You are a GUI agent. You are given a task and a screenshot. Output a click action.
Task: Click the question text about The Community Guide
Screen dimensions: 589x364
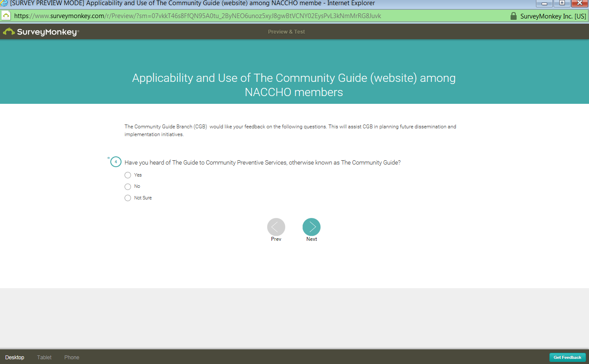coord(263,162)
